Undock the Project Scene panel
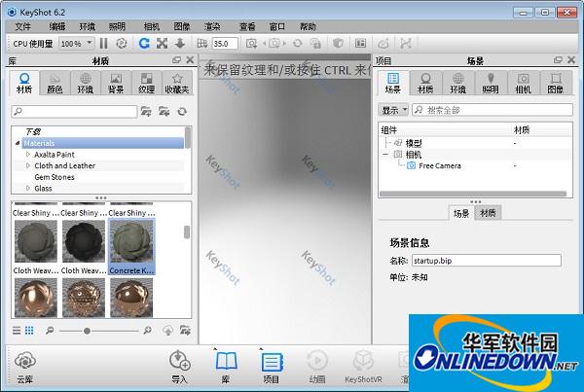 pyautogui.click(x=558, y=59)
